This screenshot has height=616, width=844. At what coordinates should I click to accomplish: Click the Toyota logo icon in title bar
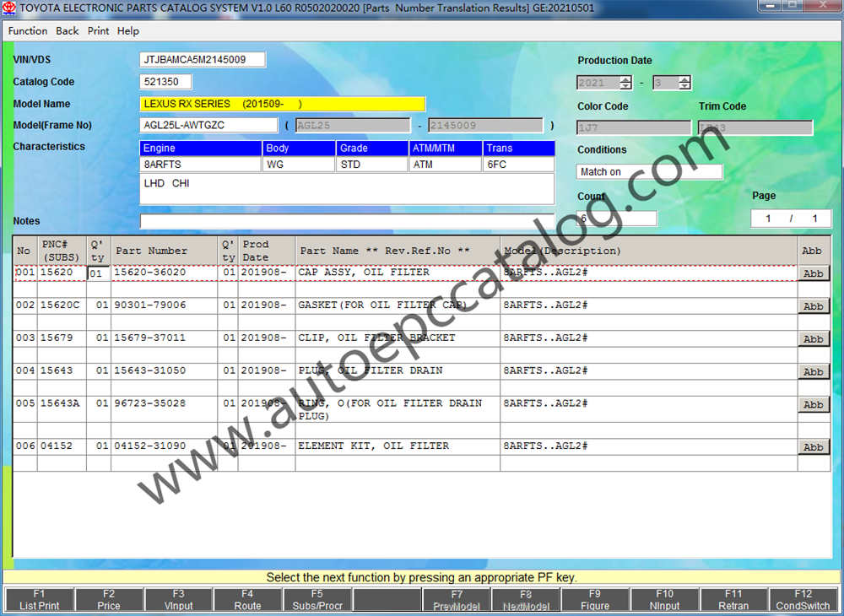coord(9,8)
